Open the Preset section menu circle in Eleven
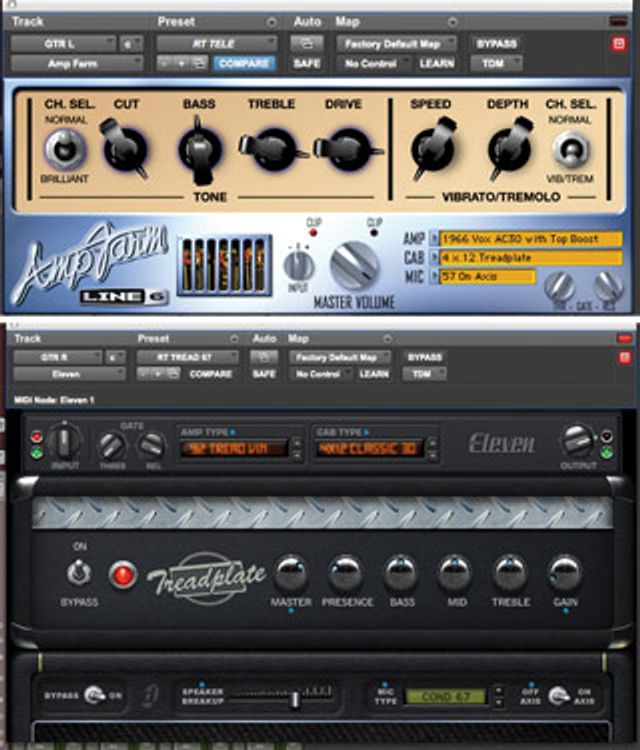Screen dimensions: 640x750 click(x=234, y=339)
